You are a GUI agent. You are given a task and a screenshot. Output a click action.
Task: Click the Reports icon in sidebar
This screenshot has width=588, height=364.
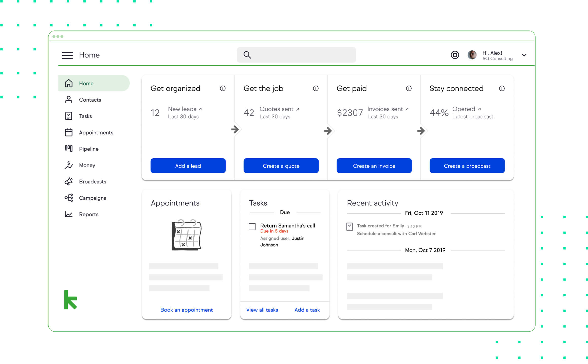click(68, 214)
